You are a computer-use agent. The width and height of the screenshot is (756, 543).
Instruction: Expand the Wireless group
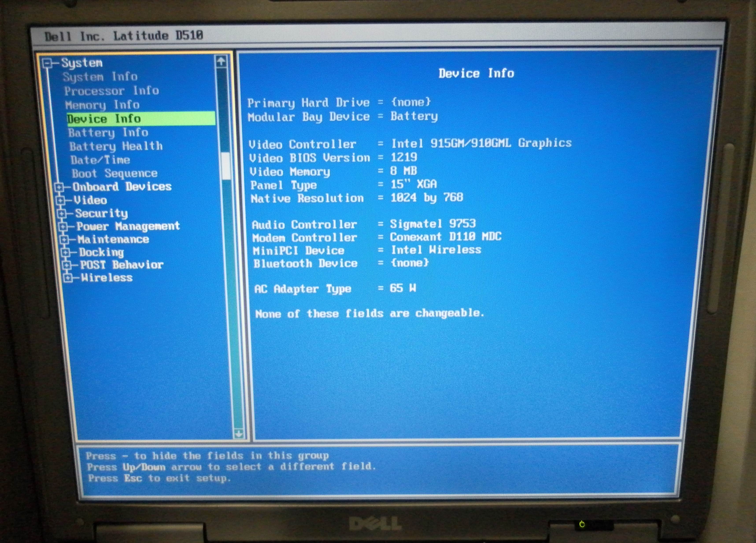point(68,278)
